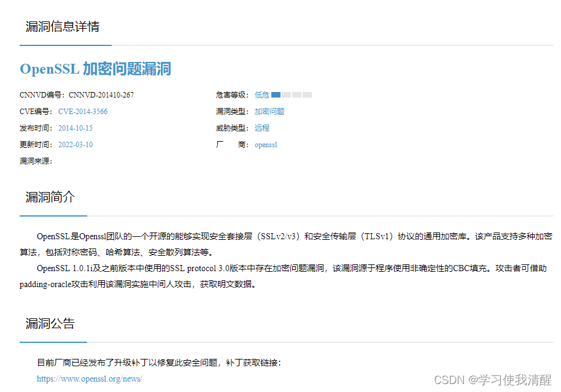
Task: Open the openssl vendor link
Action: coord(266,145)
